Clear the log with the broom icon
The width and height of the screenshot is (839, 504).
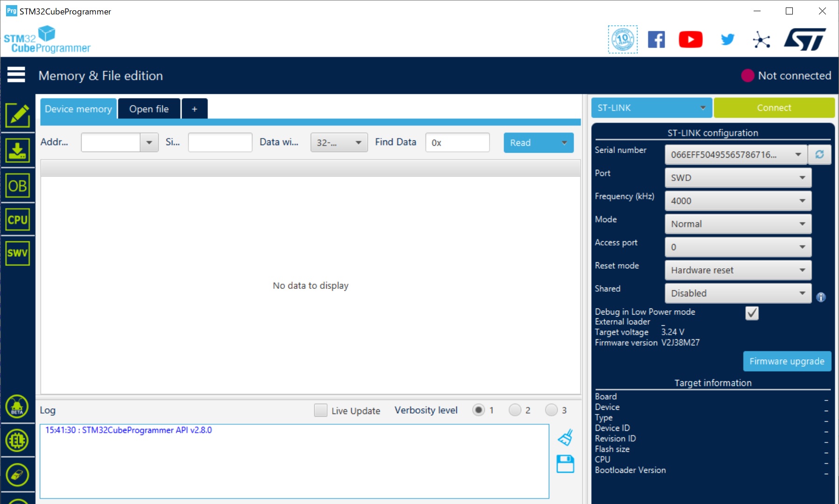coord(565,438)
